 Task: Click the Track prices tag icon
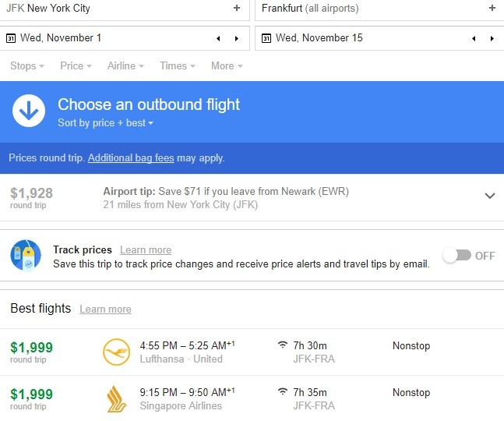[x=26, y=256]
